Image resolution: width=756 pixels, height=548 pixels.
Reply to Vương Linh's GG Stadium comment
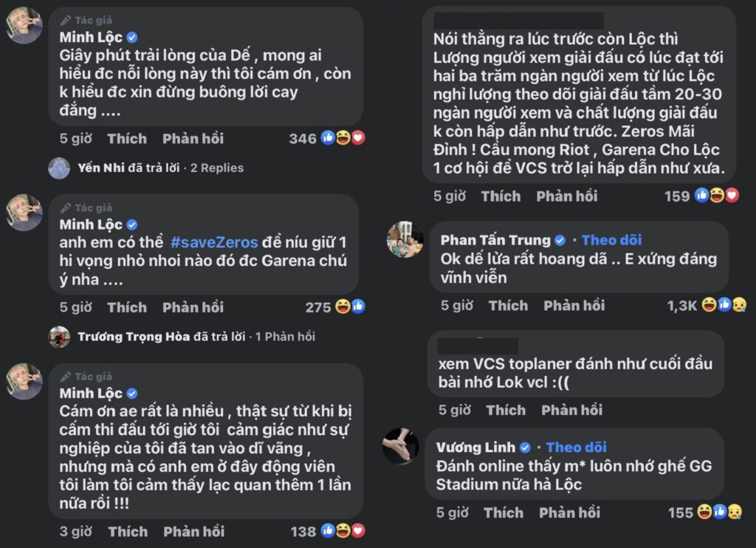[569, 512]
